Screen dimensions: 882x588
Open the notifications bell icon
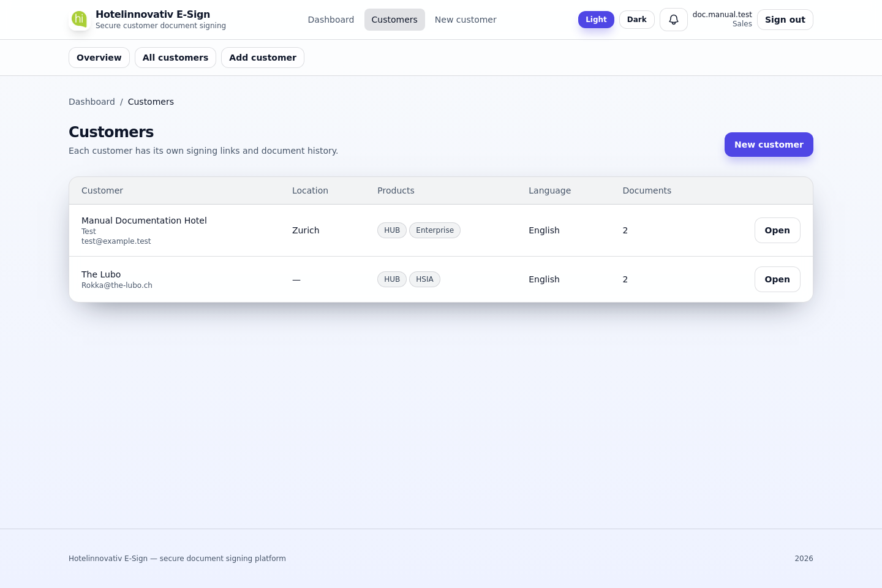coord(673,20)
